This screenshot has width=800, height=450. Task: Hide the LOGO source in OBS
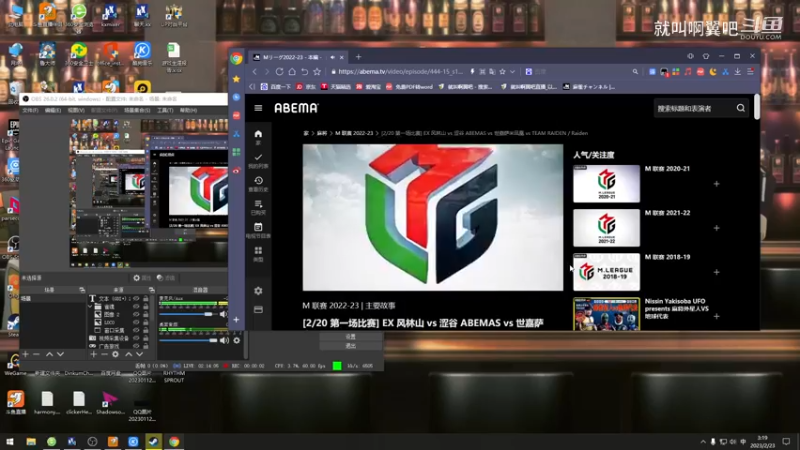(136, 322)
